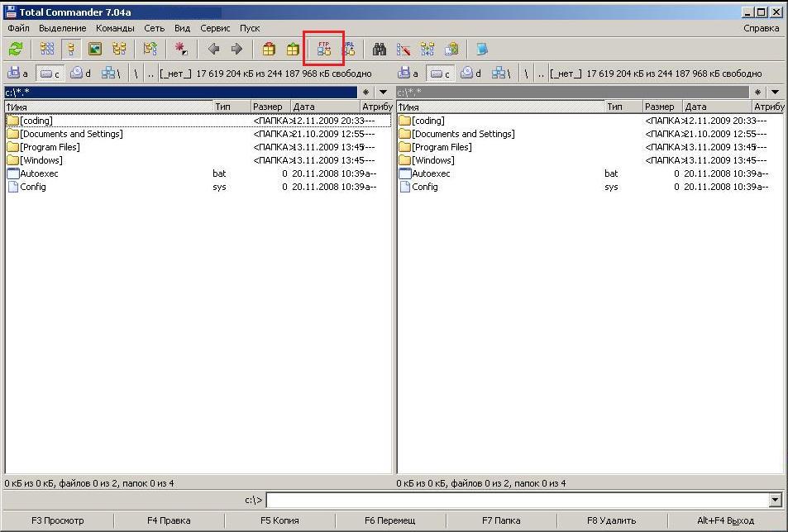Toggle the brief view mode icon

pos(48,50)
